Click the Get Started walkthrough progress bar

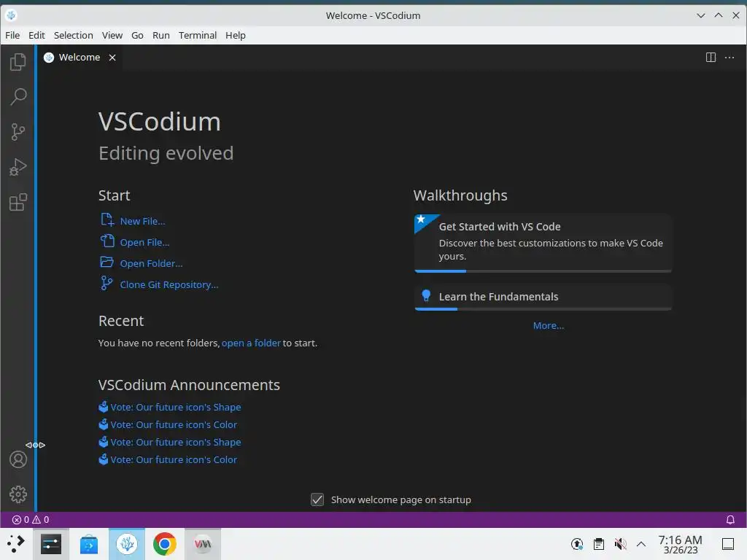coord(543,271)
